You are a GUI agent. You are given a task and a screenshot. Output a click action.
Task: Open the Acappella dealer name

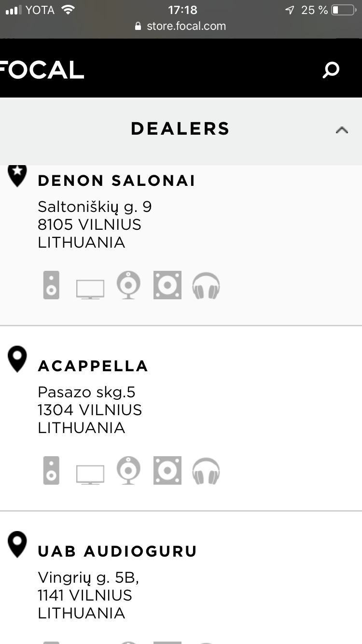click(93, 366)
